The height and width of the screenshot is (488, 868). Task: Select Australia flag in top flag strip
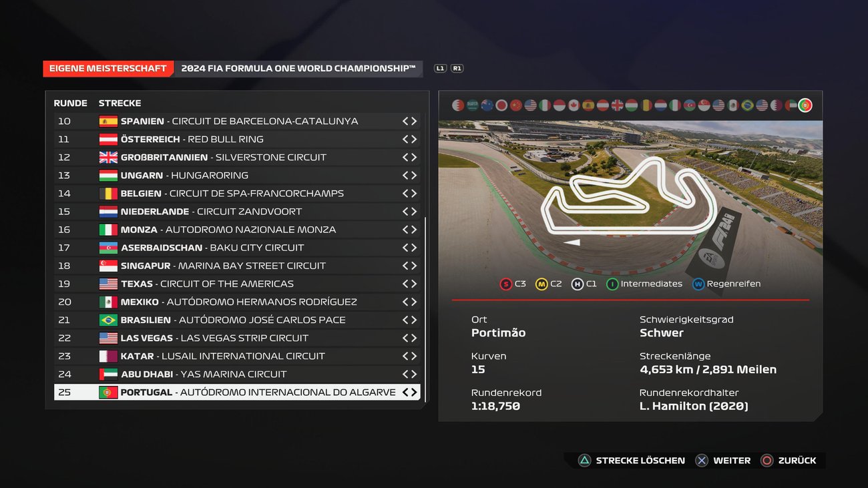487,105
